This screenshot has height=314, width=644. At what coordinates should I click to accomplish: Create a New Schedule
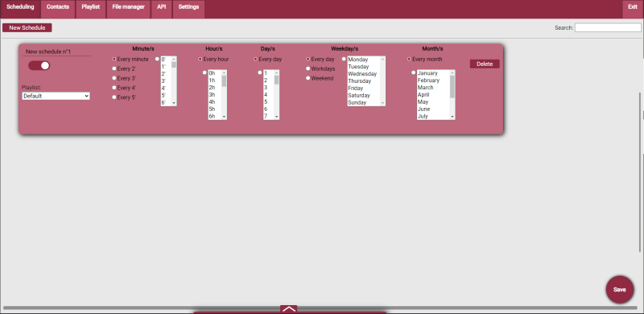click(27, 28)
